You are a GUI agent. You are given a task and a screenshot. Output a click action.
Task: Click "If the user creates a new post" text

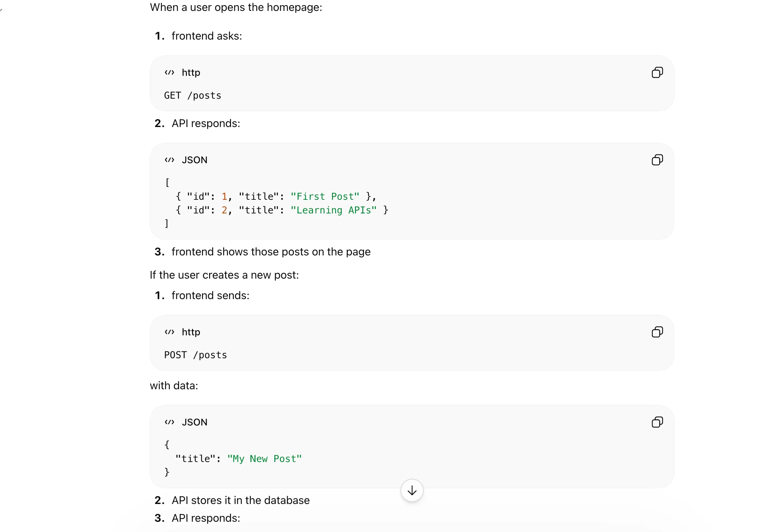[224, 275]
